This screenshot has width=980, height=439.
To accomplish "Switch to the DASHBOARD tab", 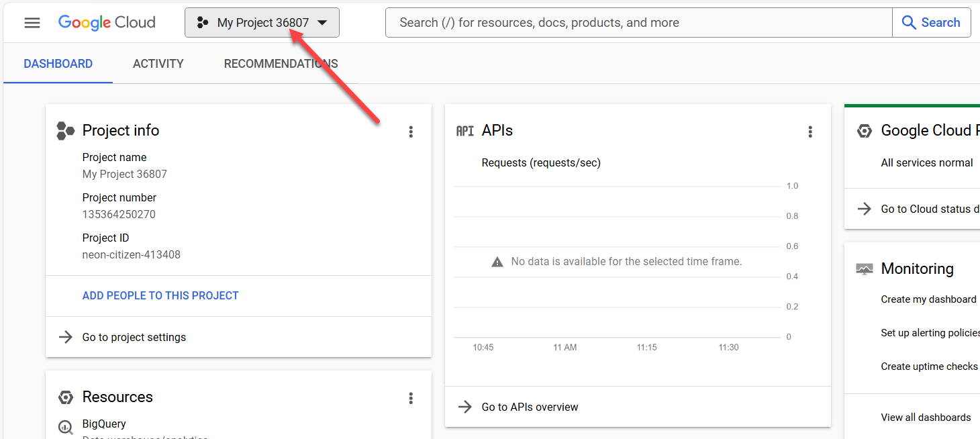I will (x=58, y=64).
